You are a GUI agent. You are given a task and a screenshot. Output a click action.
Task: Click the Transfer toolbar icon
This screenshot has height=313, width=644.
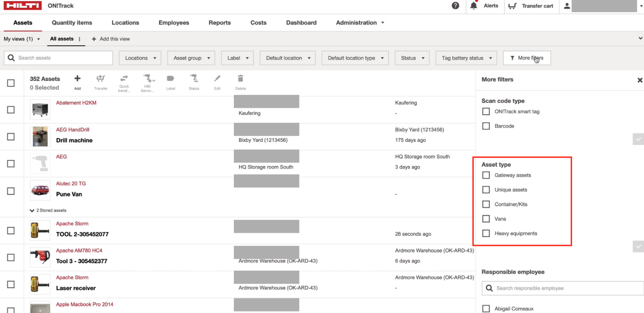[101, 78]
